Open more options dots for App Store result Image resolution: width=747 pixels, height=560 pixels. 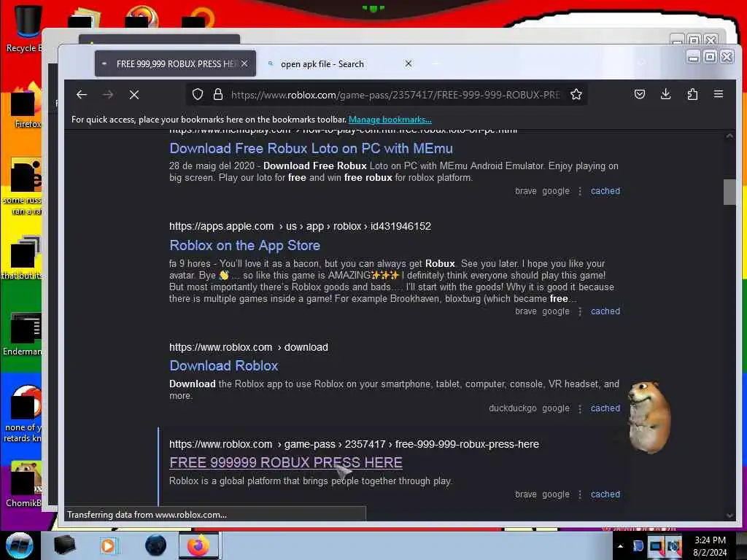pyautogui.click(x=580, y=311)
